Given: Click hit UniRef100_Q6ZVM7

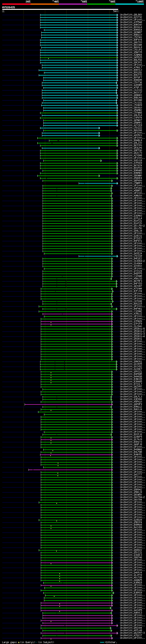Looking at the screenshot, I should tap(131, 387).
